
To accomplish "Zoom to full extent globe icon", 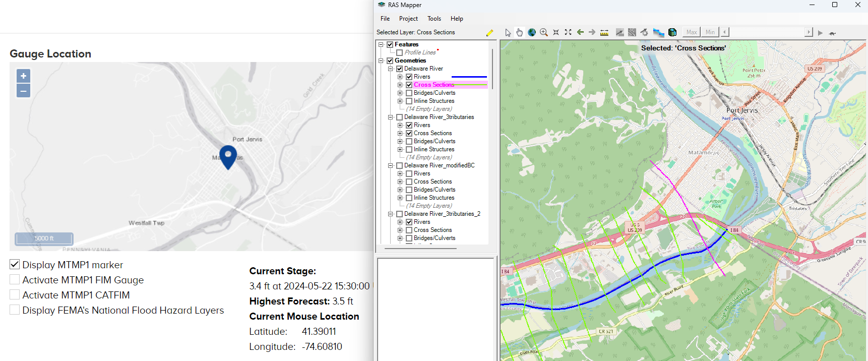I will pyautogui.click(x=532, y=32).
